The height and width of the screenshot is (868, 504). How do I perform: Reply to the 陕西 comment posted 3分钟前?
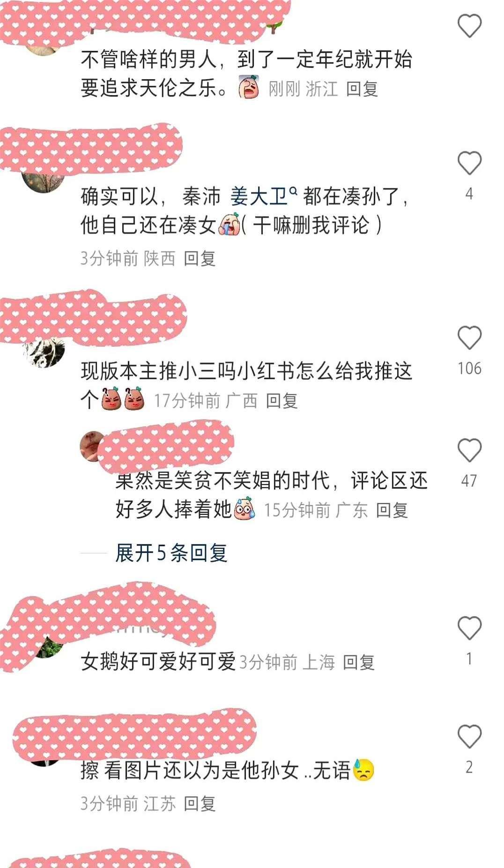click(x=200, y=258)
